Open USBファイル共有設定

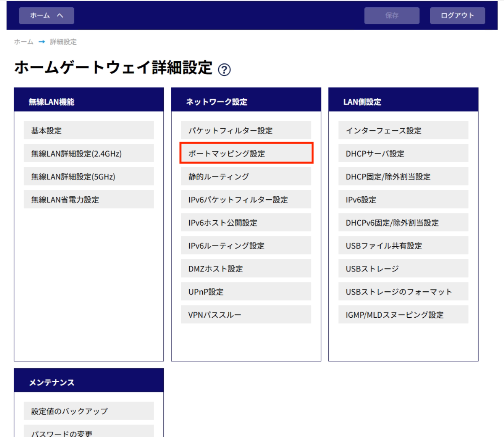(x=403, y=245)
